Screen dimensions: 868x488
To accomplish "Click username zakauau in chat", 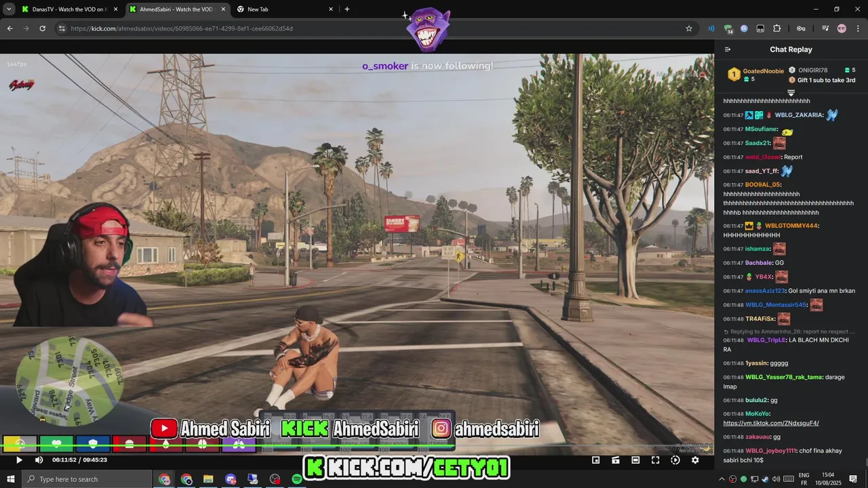I will coord(757,437).
